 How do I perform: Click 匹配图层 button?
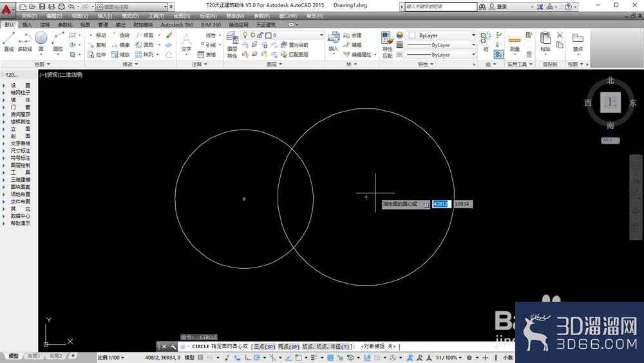pos(294,54)
